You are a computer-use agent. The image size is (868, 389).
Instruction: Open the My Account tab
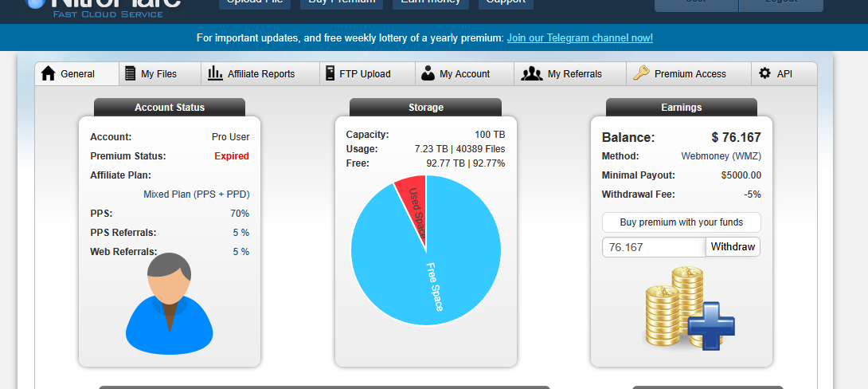pos(464,74)
